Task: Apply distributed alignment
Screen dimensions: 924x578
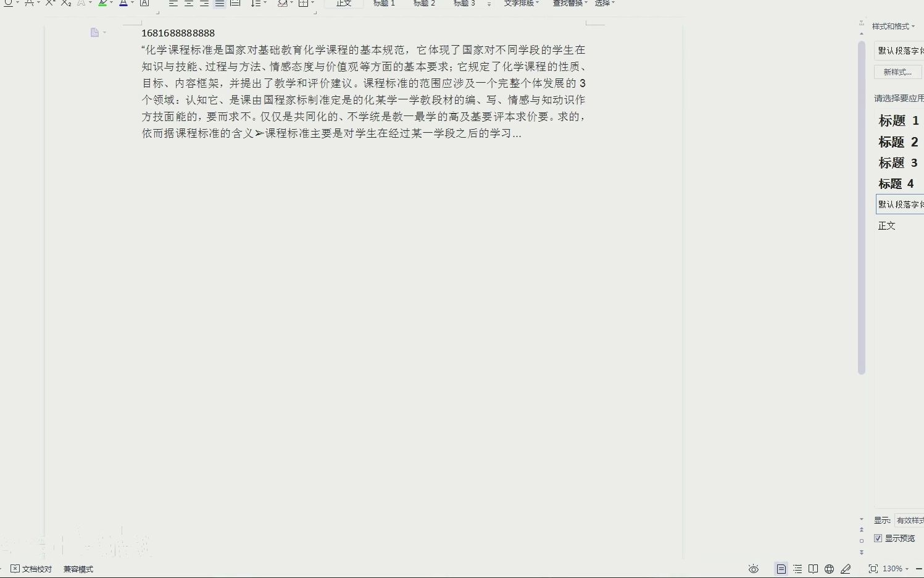Action: tap(235, 2)
